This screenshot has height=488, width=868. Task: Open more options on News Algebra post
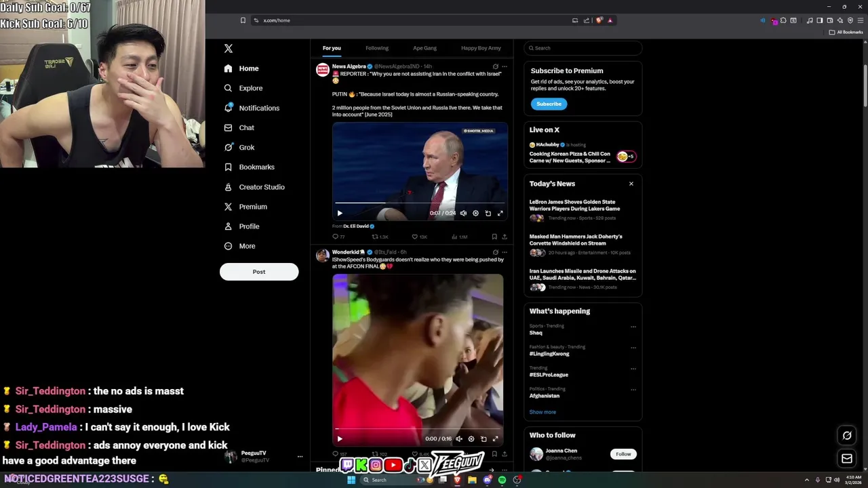504,66
